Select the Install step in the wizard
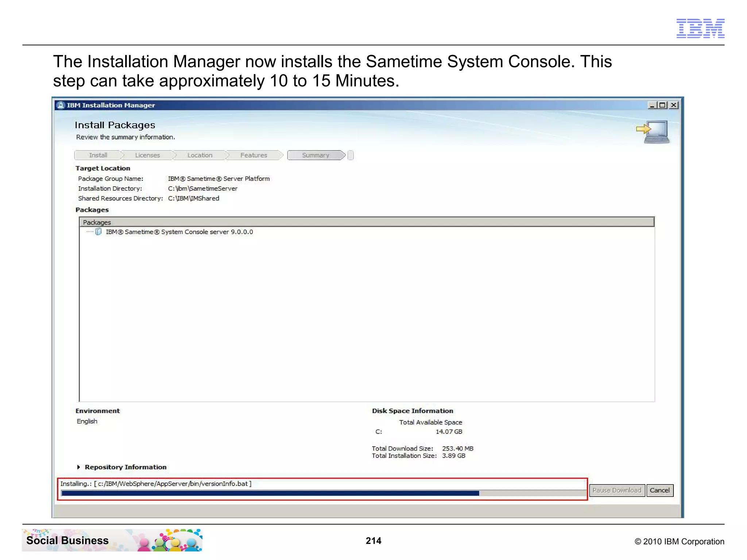 coord(98,155)
